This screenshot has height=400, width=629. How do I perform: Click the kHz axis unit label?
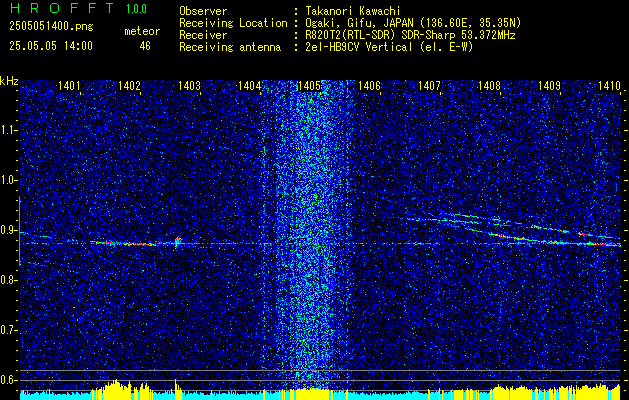pyautogui.click(x=9, y=81)
